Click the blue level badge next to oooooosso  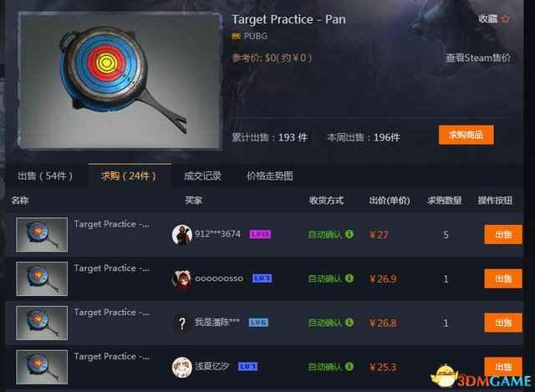click(262, 278)
